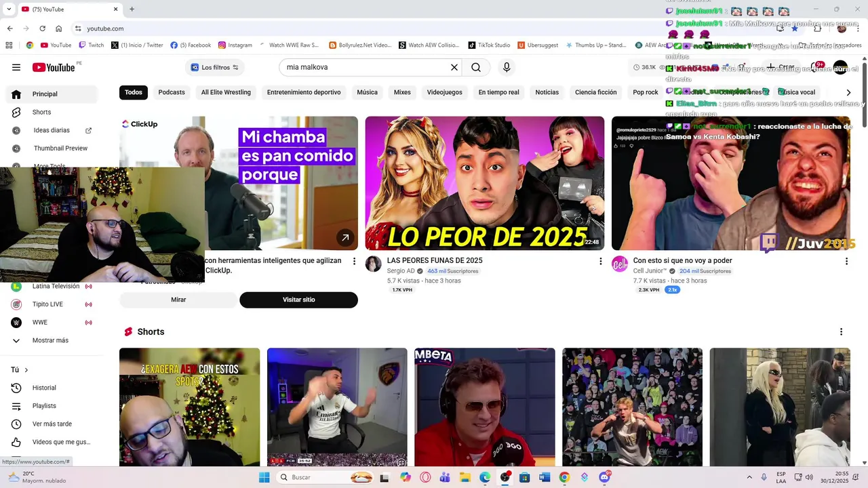868x488 pixels.
Task: Select the En tiempo real chip
Action: tap(498, 92)
